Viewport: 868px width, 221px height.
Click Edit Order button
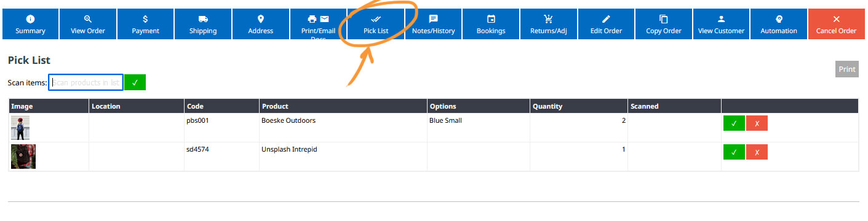point(606,24)
